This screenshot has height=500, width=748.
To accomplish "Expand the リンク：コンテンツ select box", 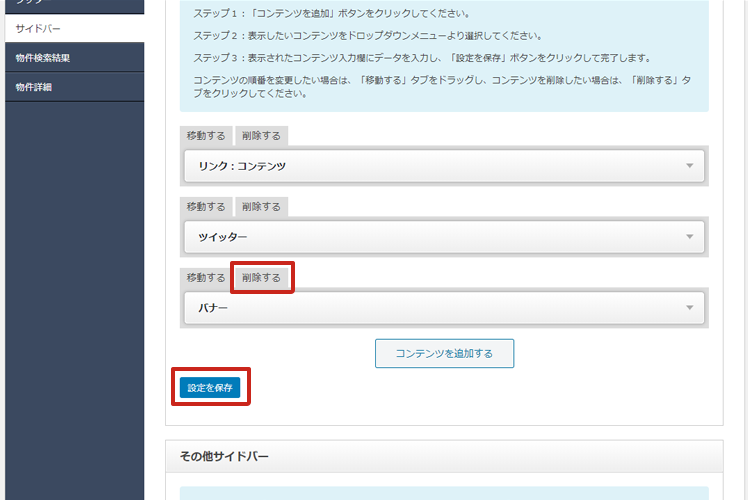I will click(x=440, y=166).
